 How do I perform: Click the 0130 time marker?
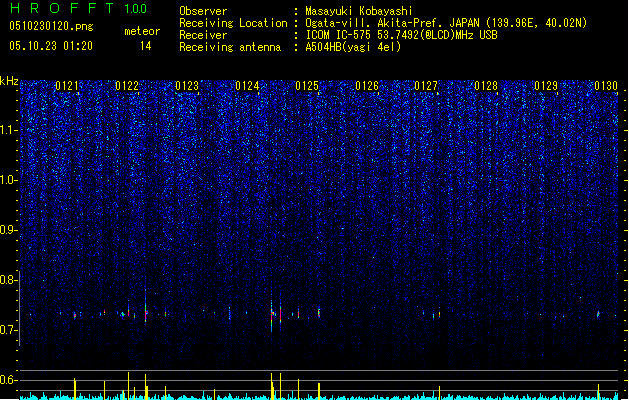click(606, 86)
